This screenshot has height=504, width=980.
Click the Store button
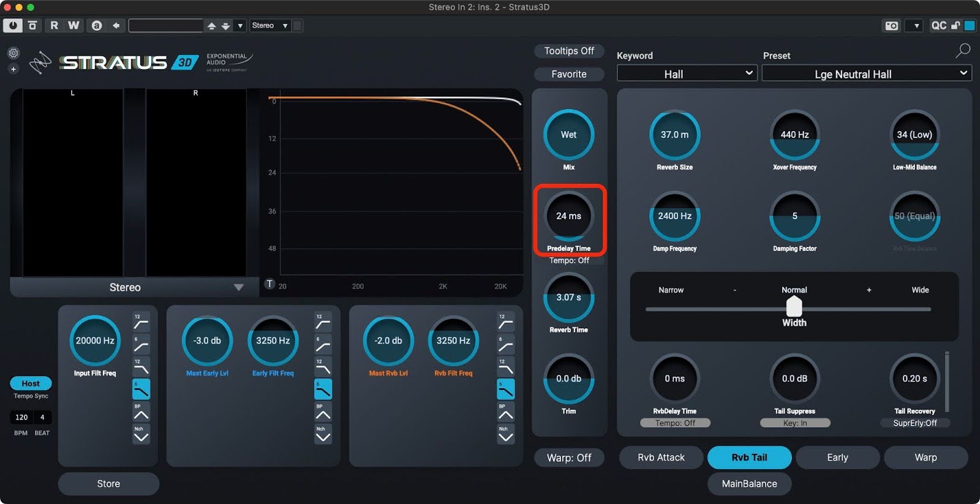tap(108, 484)
